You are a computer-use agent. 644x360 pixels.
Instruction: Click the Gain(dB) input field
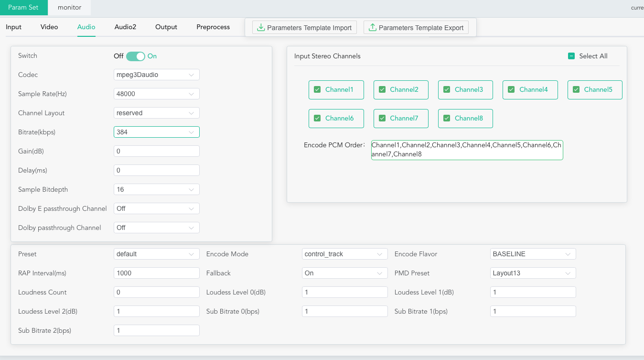[157, 151]
